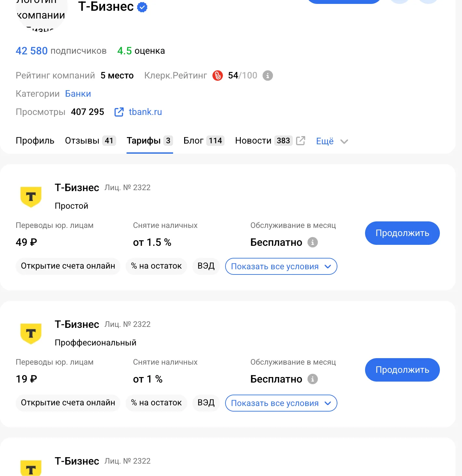462x476 pixels.
Task: Show all conditions for the Проффесиональный tariff
Action: coord(281,403)
